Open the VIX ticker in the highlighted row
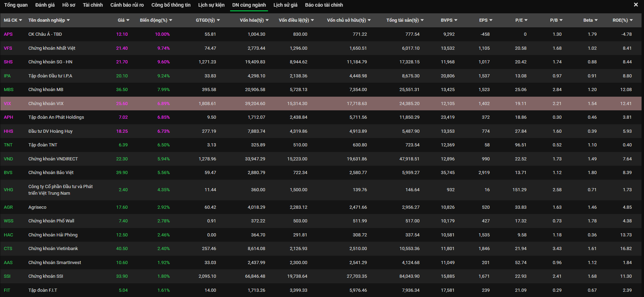The height and width of the screenshot is (297, 644). 7,104
